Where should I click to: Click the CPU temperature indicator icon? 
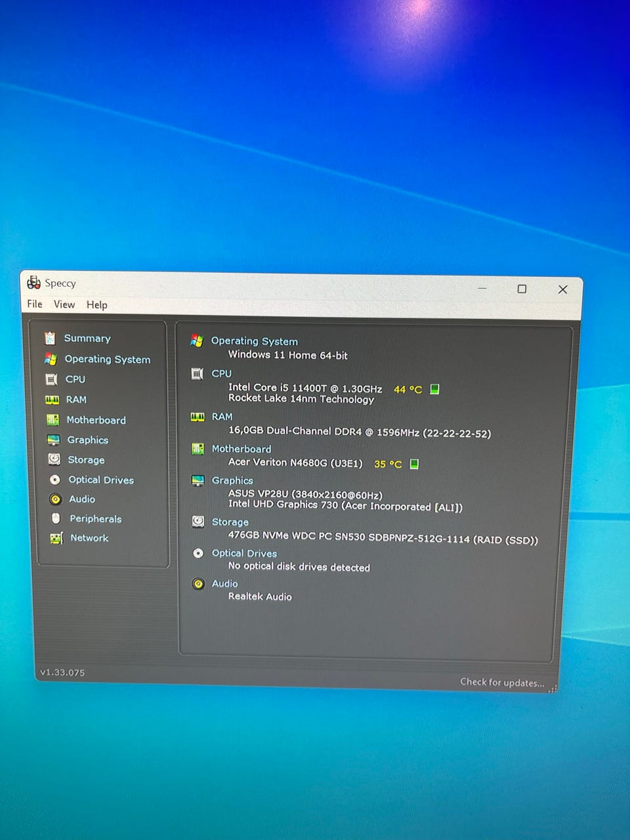click(434, 389)
